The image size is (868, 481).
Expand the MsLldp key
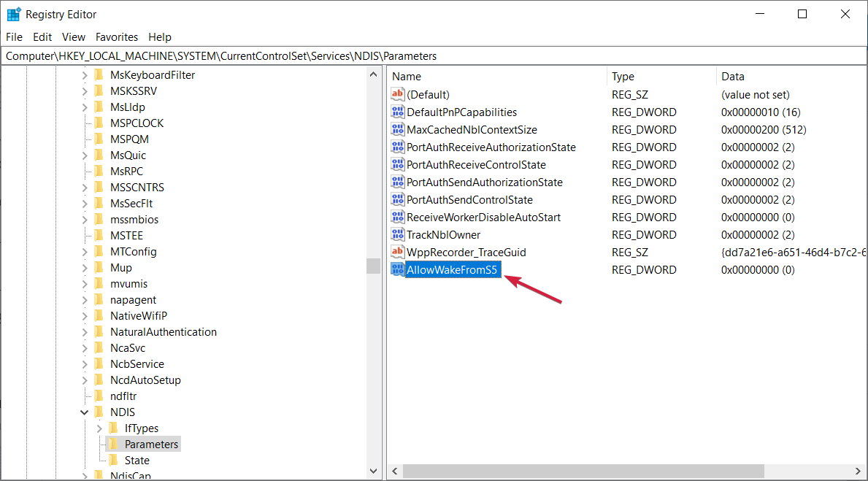click(84, 107)
